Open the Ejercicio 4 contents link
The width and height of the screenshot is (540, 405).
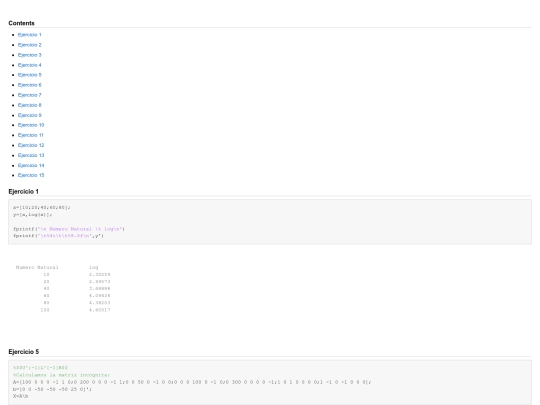pos(30,65)
